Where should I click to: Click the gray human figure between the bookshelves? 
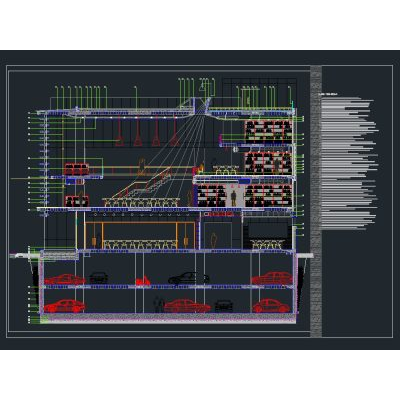[x=234, y=198]
